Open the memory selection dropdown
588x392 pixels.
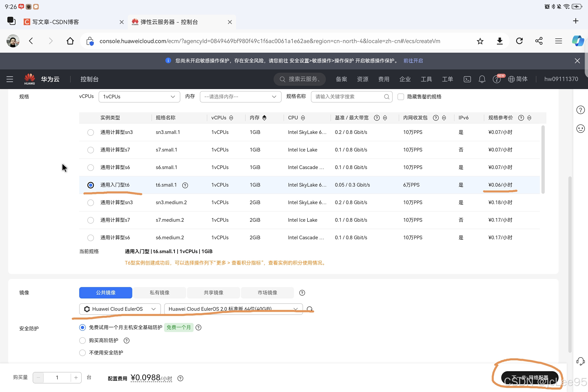click(x=240, y=97)
